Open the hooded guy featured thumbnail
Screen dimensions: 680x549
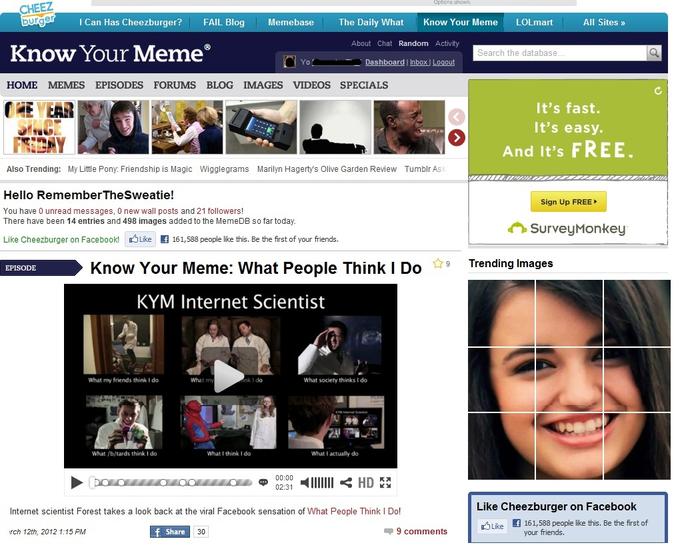(x=113, y=127)
